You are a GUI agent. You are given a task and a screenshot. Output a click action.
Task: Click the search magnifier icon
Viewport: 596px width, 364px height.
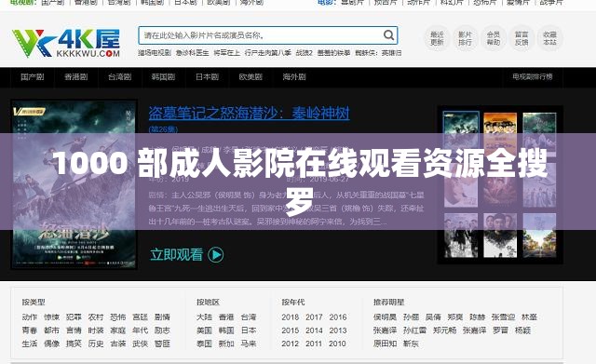[388, 35]
